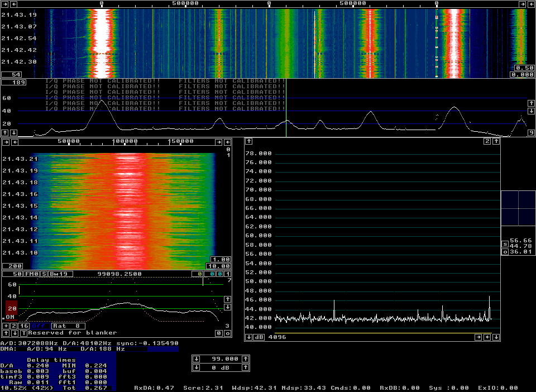
Task: Click the o button in the blanker panel's bottom-right corner
Action: pyautogui.click(x=227, y=333)
